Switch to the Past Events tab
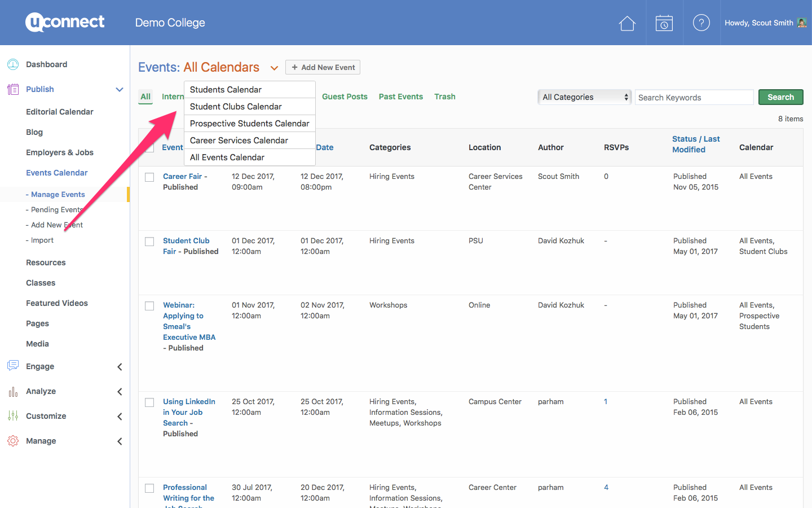The height and width of the screenshot is (508, 812). (x=400, y=97)
